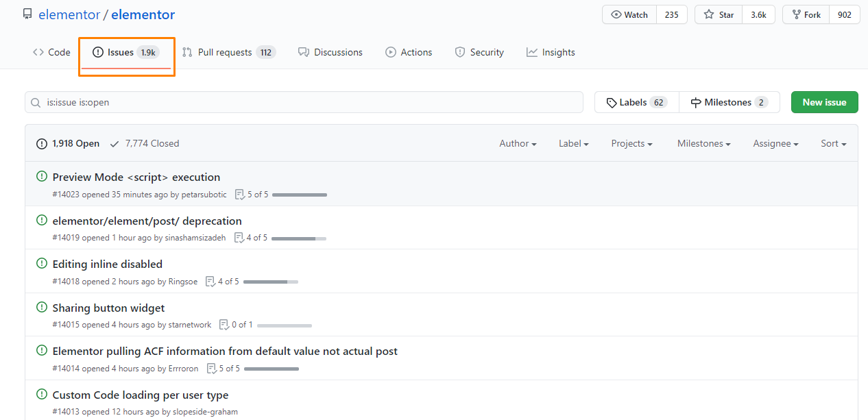Screen dimensions: 868x420
Task: Click open-issue icon for Editing inline disabled
Action: 42,264
